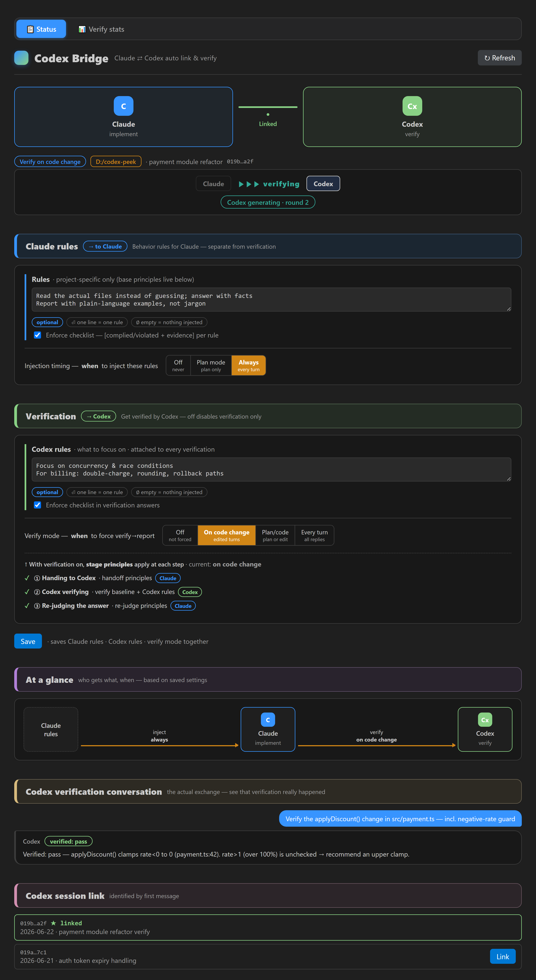
Task: Click the Verify on code change badge
Action: pyautogui.click(x=50, y=162)
